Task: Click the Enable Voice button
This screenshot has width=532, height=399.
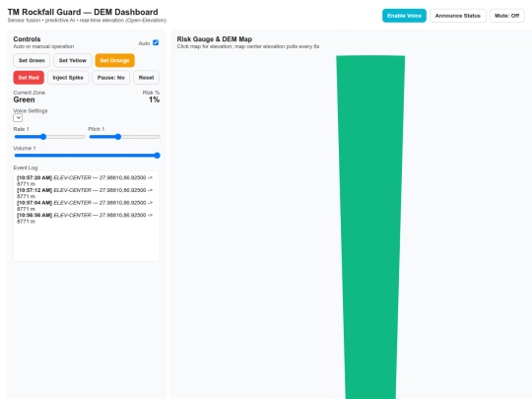Action: [404, 16]
